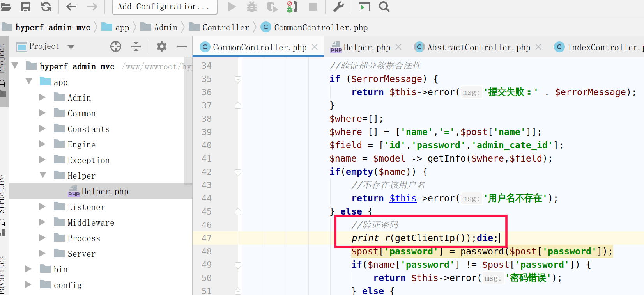Open the Structure tool window side tab
Image resolution: width=644 pixels, height=295 pixels.
pyautogui.click(x=4, y=205)
